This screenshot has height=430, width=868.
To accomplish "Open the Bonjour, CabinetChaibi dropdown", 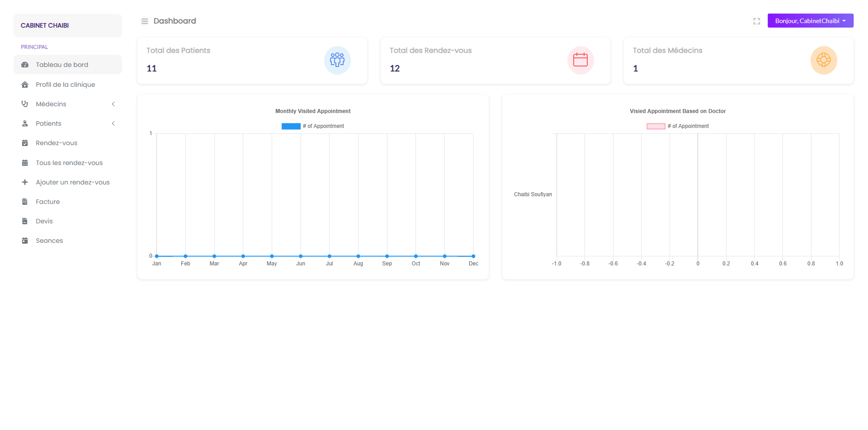I will coord(810,21).
